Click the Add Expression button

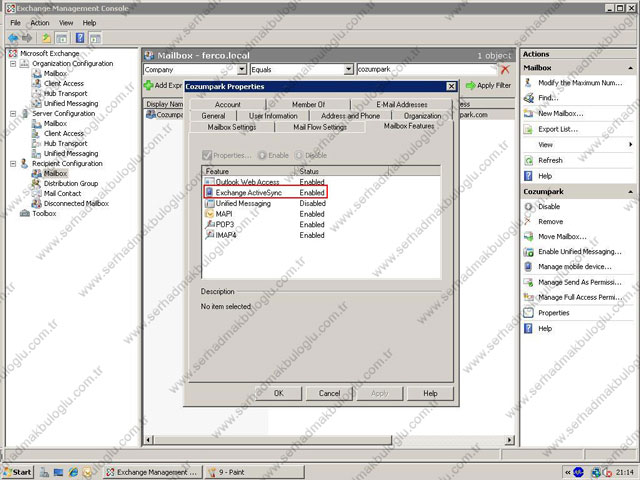(163, 85)
